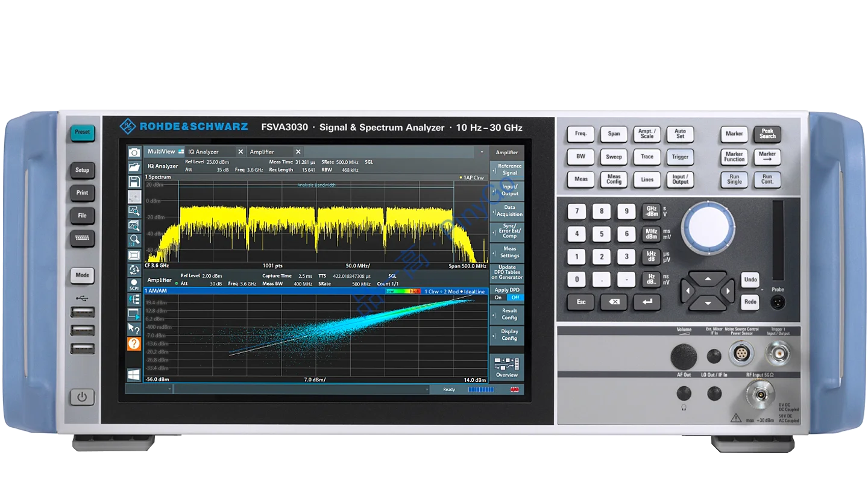Click the Run Single key
The height and width of the screenshot is (488, 868).
pyautogui.click(x=734, y=180)
